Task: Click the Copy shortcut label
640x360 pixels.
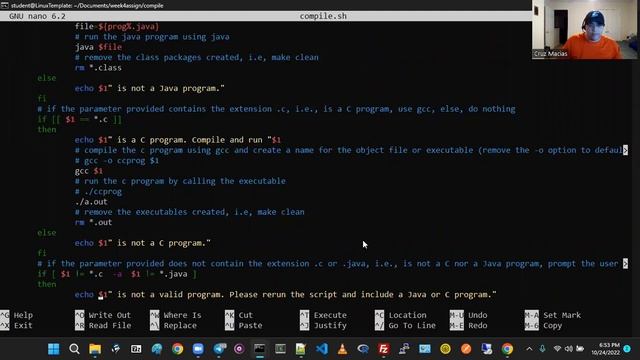Action: pyautogui.click(x=552, y=326)
